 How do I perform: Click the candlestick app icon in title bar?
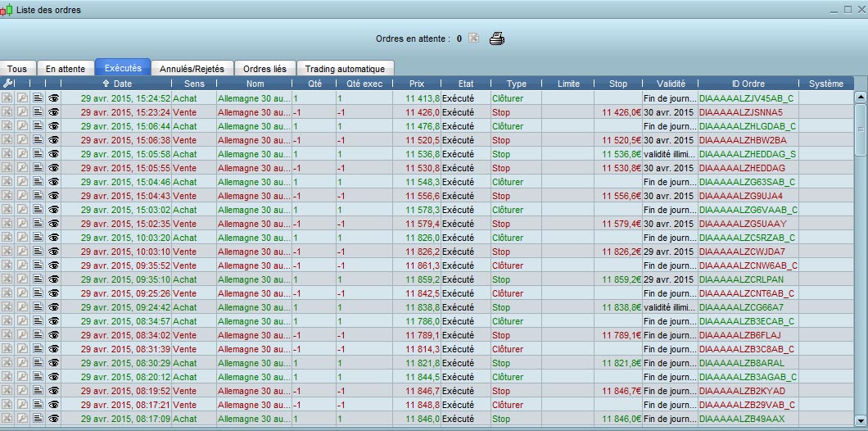pyautogui.click(x=6, y=10)
